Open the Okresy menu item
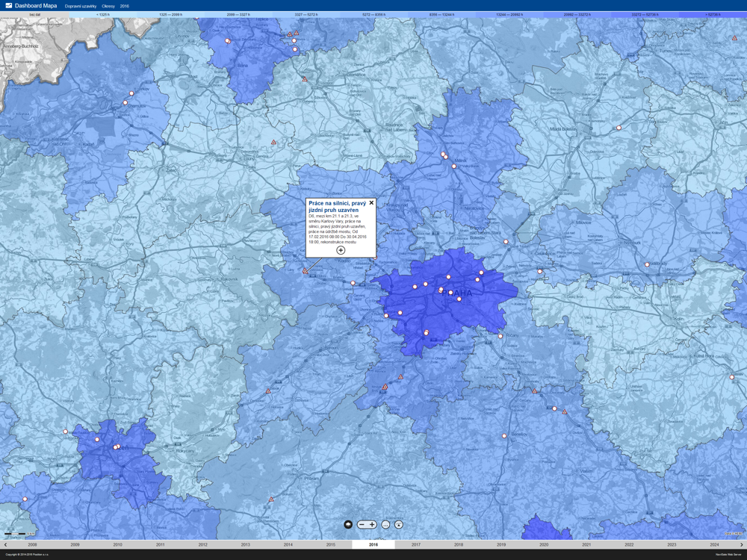Screen dimensions: 747x560 108,6
